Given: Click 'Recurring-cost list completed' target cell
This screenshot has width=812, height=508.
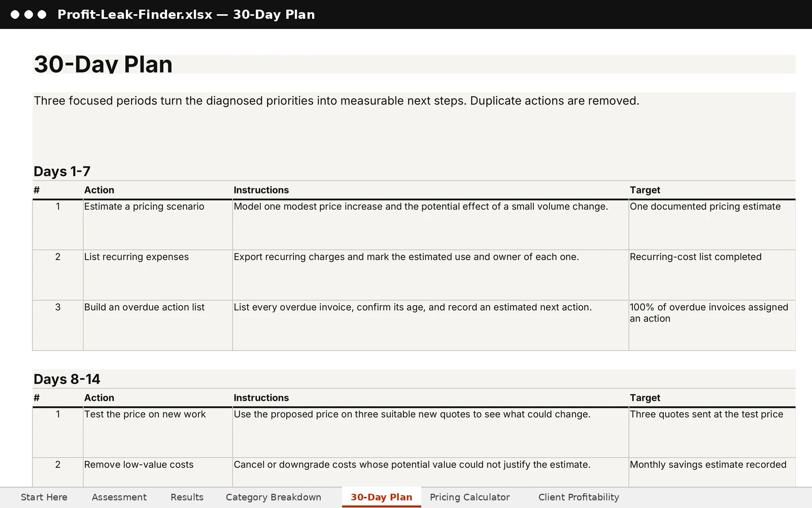Looking at the screenshot, I should tap(712, 275).
